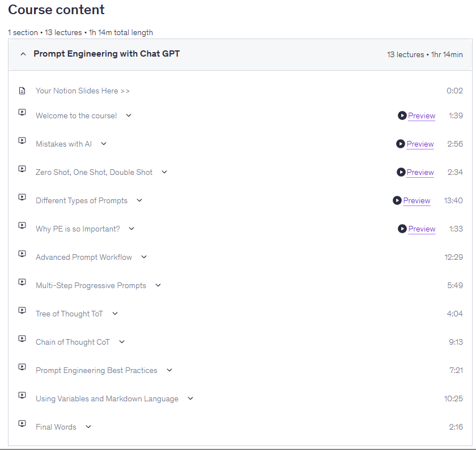Select the Tree of Thought ToT lecture title
The image size is (476, 450).
(x=69, y=314)
